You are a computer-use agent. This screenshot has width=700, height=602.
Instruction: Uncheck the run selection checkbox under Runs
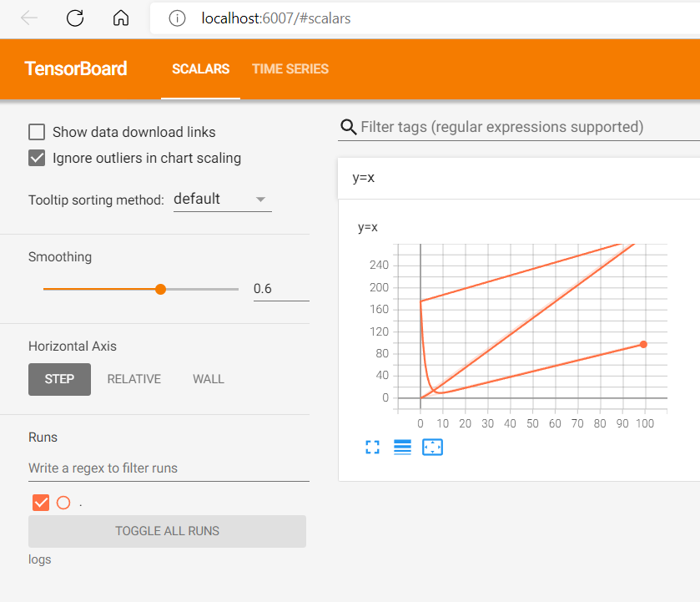pos(41,502)
